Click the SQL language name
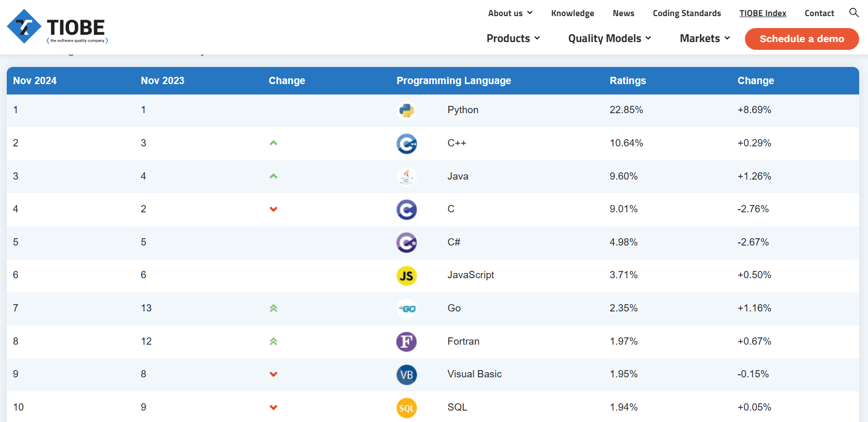 pyautogui.click(x=457, y=407)
